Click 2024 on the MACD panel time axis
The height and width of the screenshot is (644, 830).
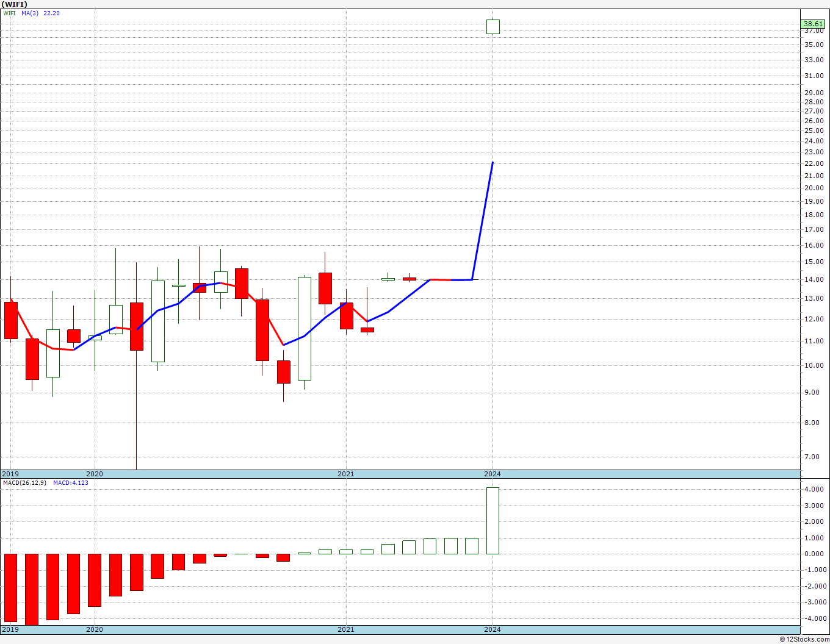(493, 629)
